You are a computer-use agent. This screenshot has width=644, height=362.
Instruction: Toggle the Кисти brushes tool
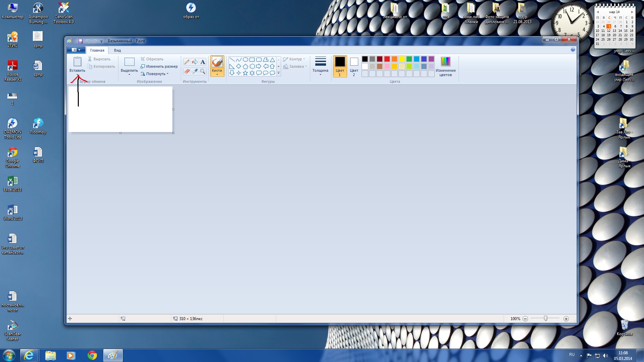pos(217,64)
